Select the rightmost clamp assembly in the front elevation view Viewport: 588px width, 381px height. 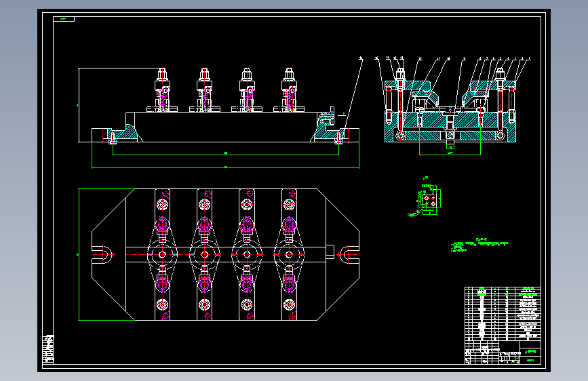[x=289, y=90]
